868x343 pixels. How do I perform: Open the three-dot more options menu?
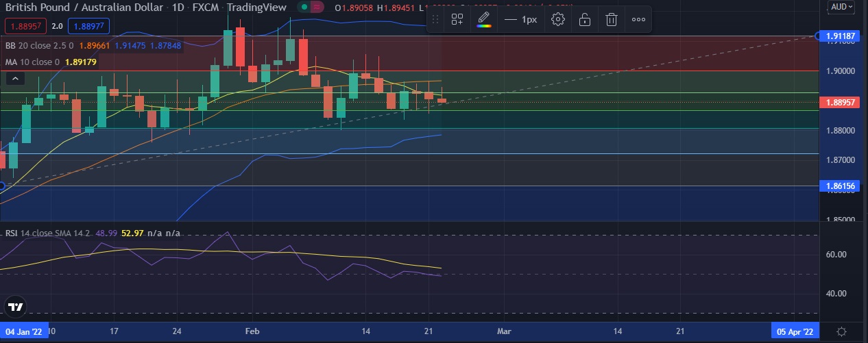[638, 19]
